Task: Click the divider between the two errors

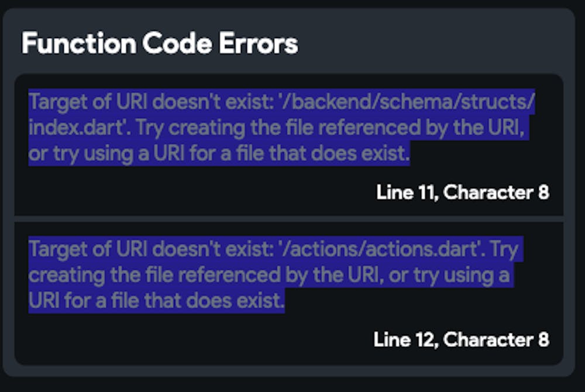Action: (x=289, y=219)
